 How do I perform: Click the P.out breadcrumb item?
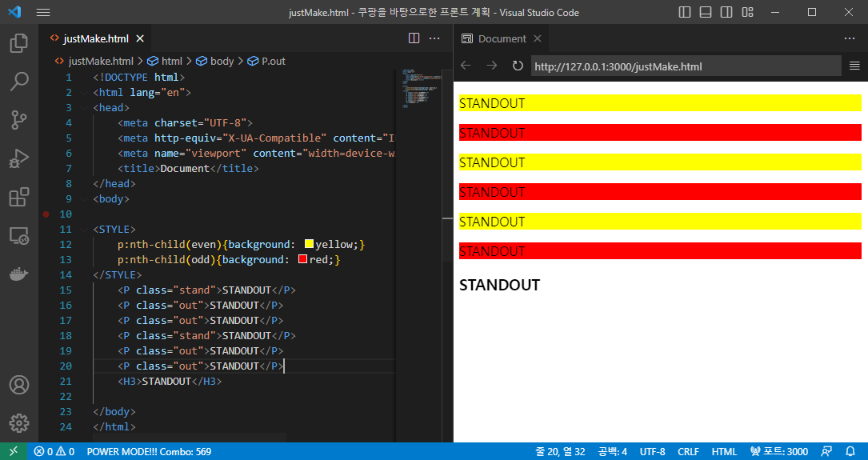click(x=267, y=61)
